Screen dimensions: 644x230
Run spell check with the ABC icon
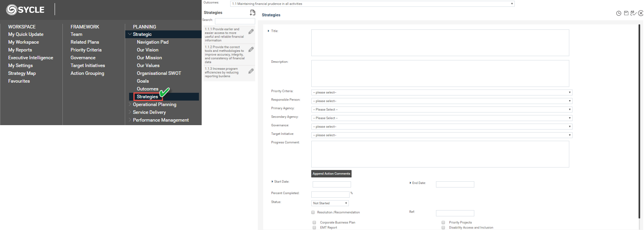[x=633, y=13]
